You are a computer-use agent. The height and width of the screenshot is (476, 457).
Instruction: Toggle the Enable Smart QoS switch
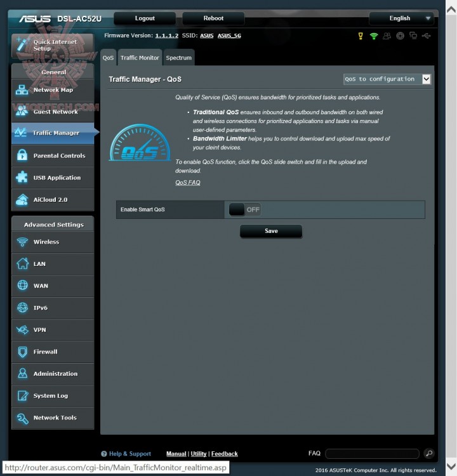point(245,209)
